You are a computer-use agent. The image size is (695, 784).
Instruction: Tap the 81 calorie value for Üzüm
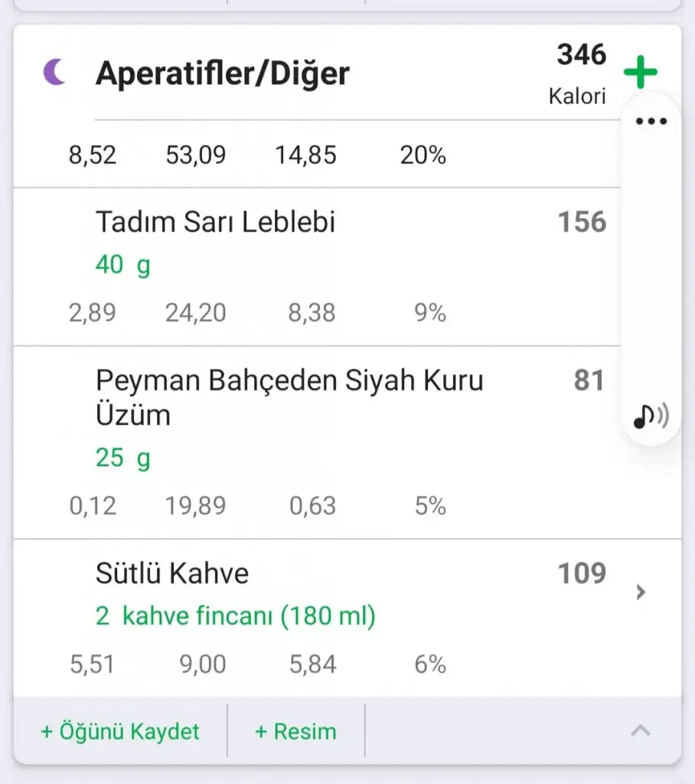pyautogui.click(x=589, y=381)
